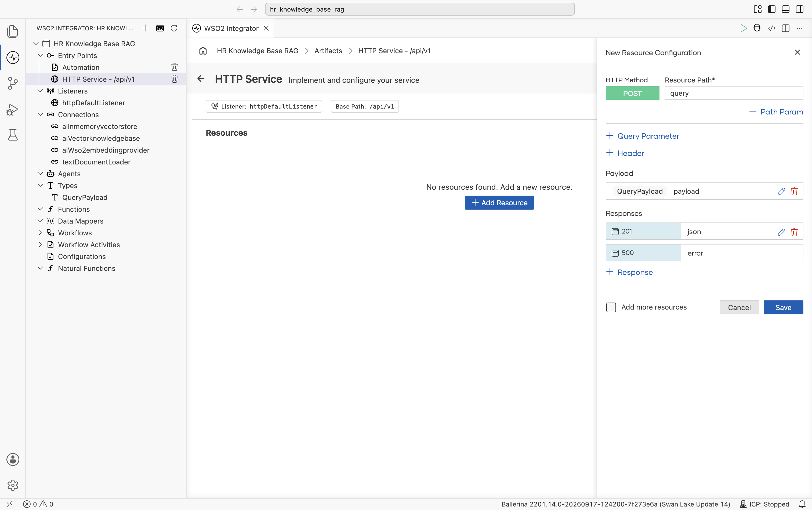Open Manage gear icon
Screen dimensions: 812x510
(x=13, y=485)
